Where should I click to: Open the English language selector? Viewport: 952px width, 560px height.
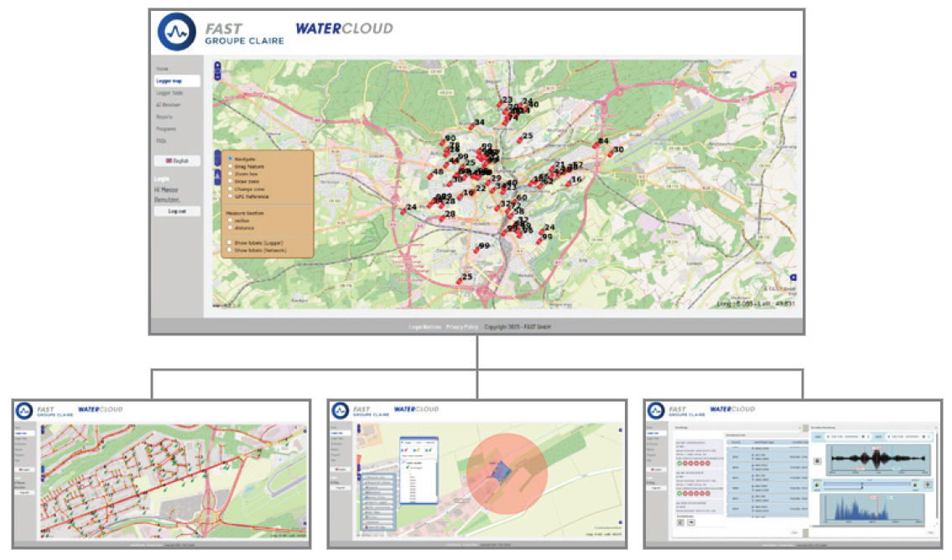pos(177,160)
